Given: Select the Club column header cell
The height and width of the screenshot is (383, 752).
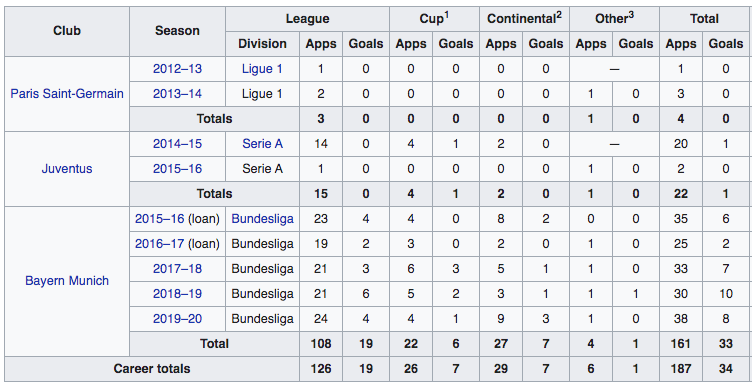Looking at the screenshot, I should [67, 31].
